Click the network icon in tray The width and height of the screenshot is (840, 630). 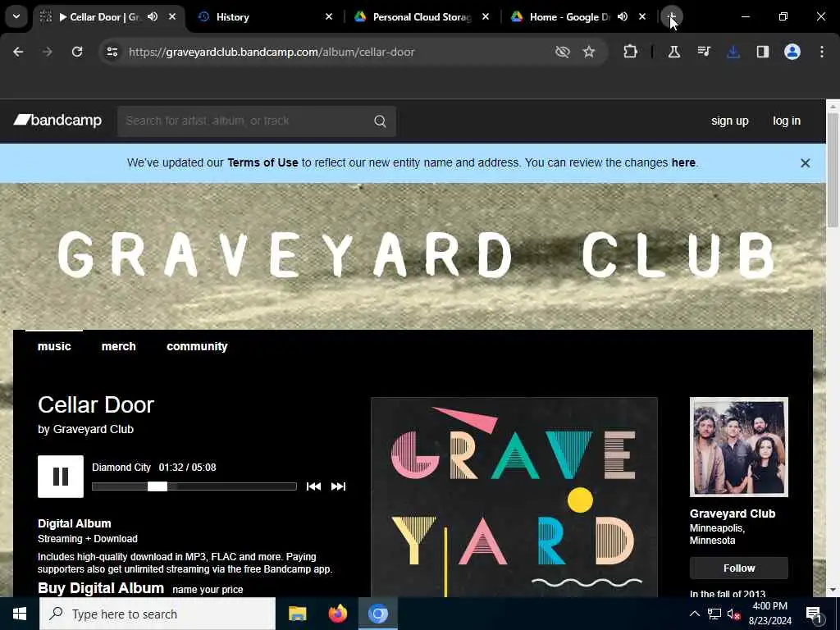[714, 614]
